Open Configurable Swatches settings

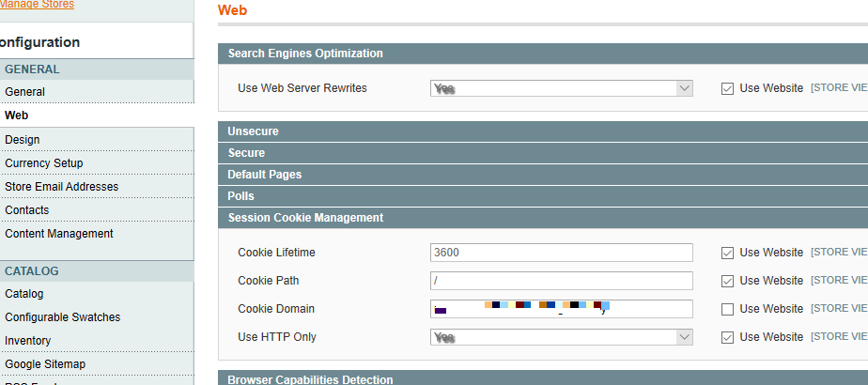(x=62, y=317)
